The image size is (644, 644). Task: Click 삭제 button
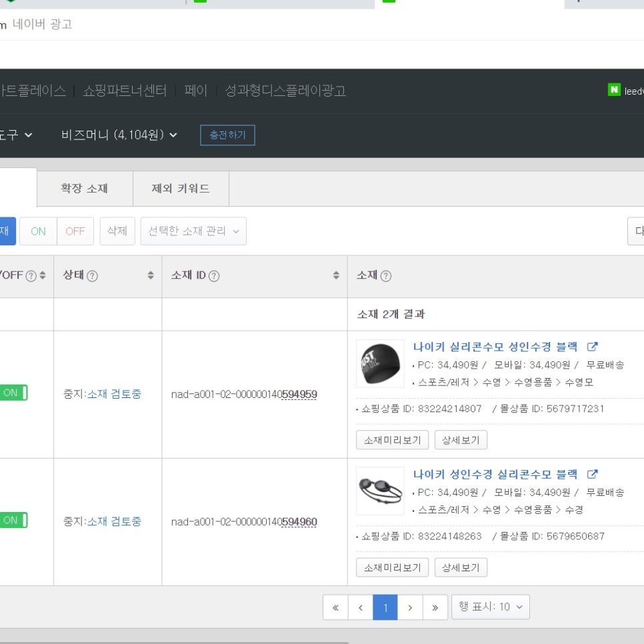tap(117, 231)
